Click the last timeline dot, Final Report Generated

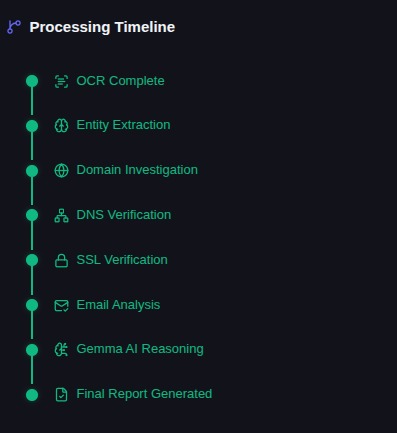click(x=32, y=395)
